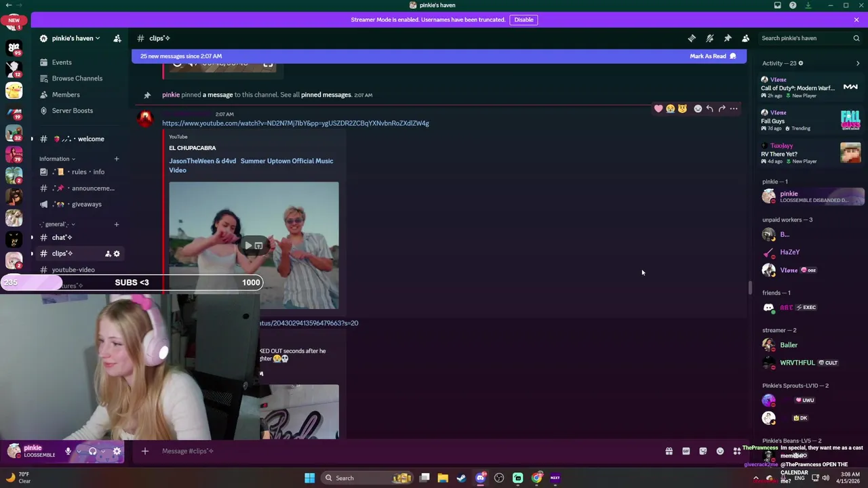Open Server Boosts

80,110
